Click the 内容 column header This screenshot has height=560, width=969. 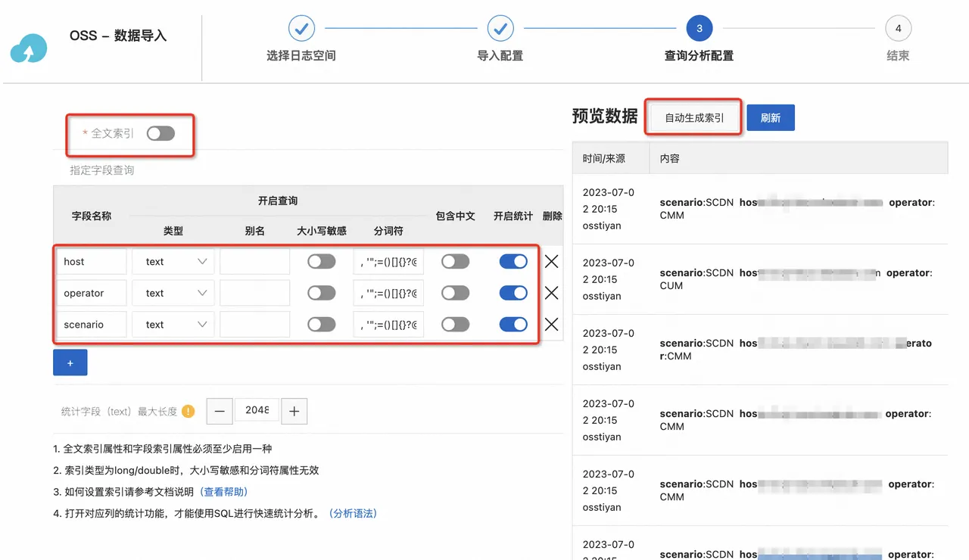click(x=670, y=159)
